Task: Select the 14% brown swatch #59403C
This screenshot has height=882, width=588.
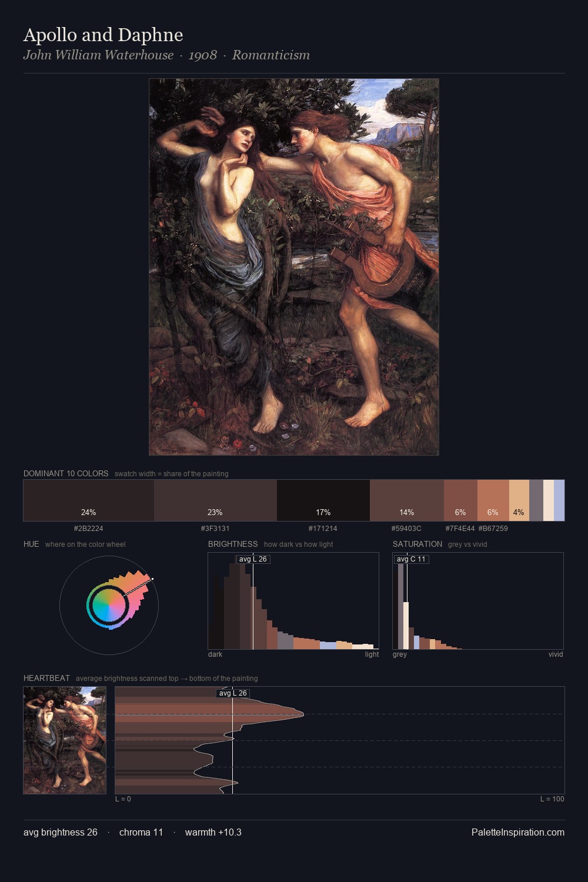Action: click(x=407, y=500)
